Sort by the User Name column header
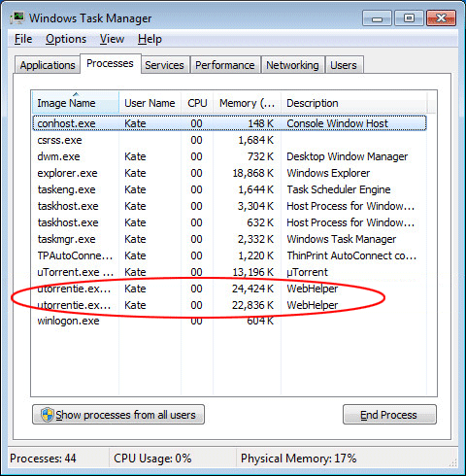Viewport: 466px width, 476px height. pyautogui.click(x=150, y=103)
